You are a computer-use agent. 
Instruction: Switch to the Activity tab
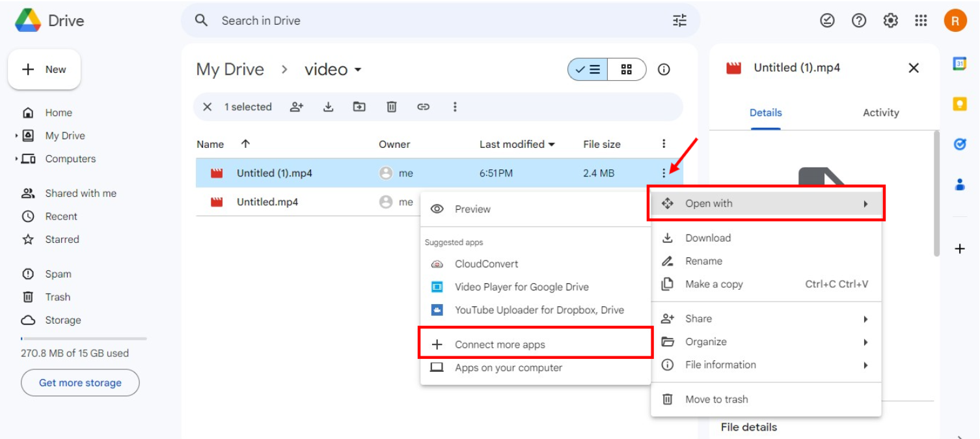click(x=881, y=113)
